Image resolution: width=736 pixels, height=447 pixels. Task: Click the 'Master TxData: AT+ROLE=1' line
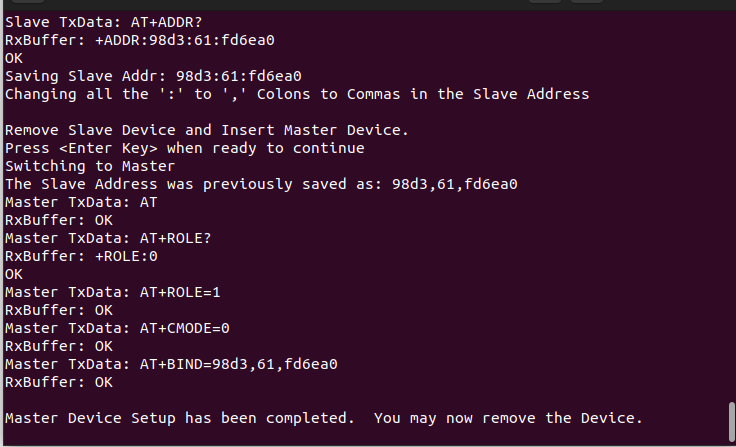pos(113,292)
